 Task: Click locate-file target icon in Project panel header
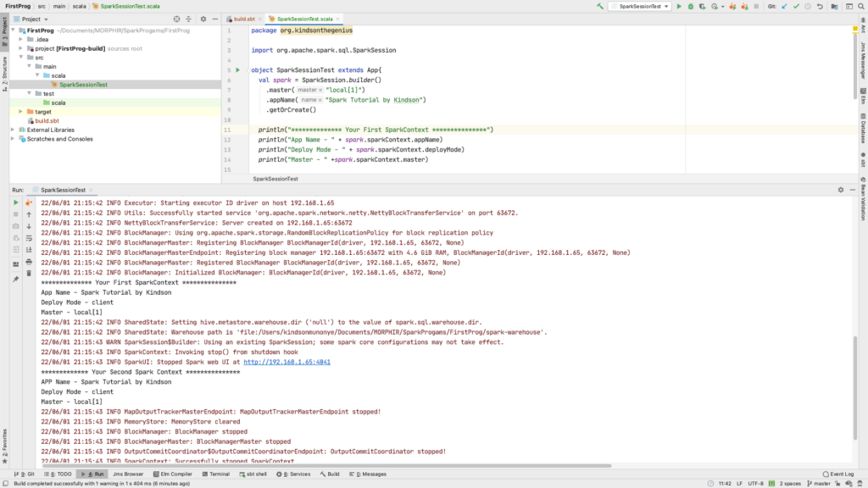click(176, 19)
